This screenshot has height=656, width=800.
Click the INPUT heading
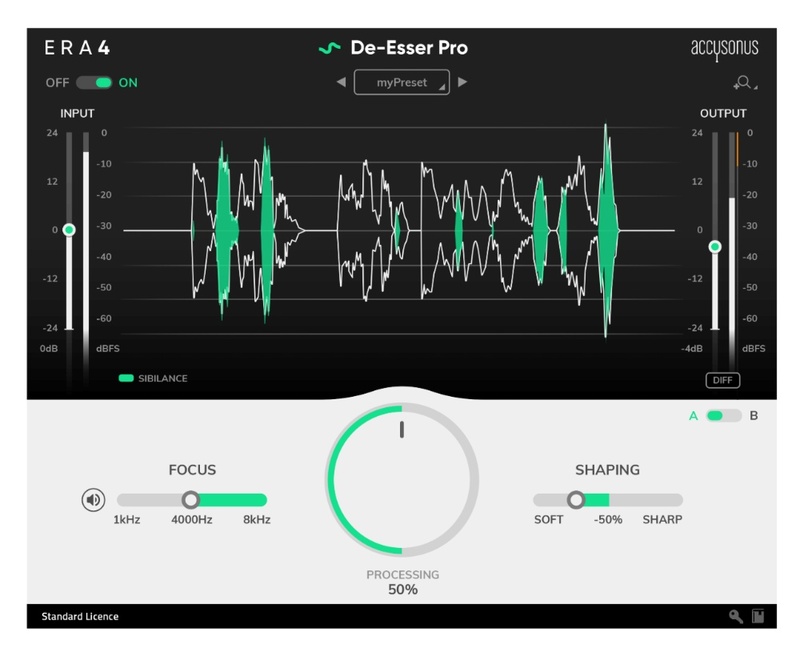click(x=77, y=113)
